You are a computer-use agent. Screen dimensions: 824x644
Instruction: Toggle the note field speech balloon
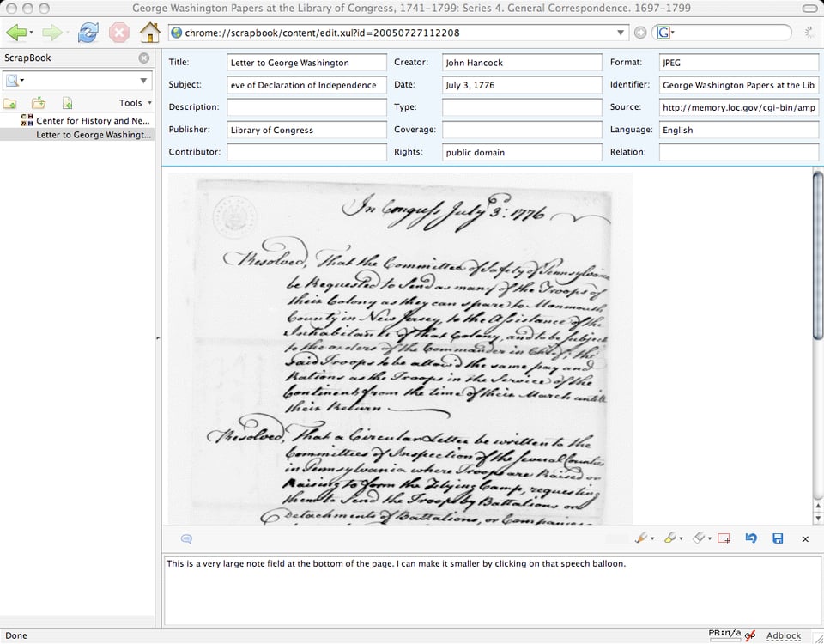(x=186, y=539)
